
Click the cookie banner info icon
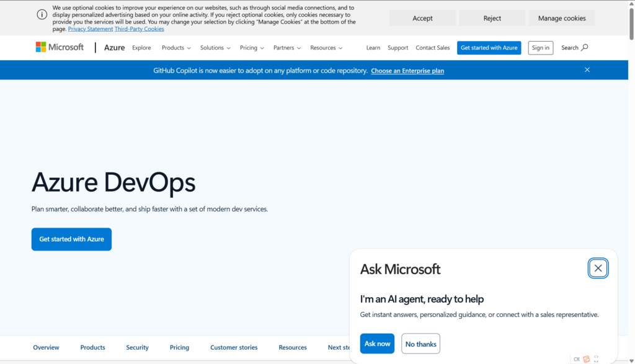pos(42,15)
